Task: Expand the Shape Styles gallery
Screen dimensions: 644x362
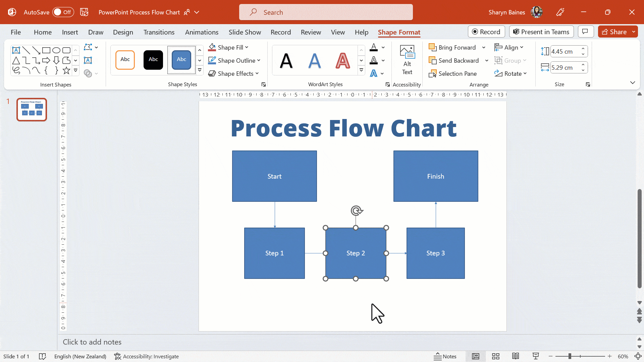Action: pos(200,70)
